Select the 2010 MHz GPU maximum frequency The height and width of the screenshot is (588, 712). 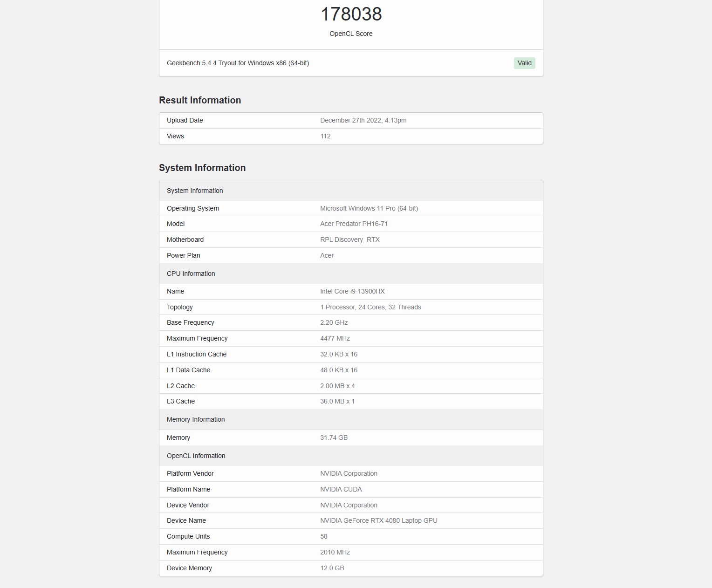click(335, 552)
